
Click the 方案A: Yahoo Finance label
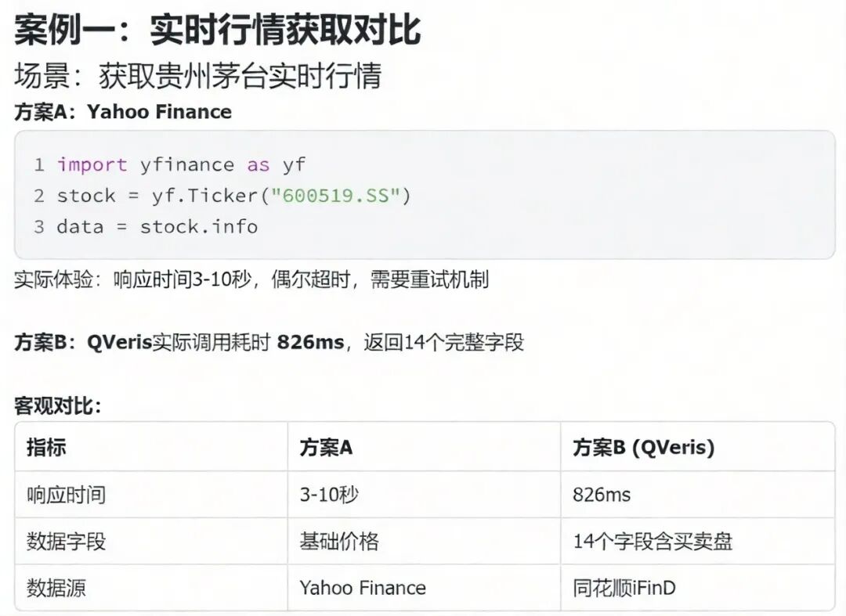click(123, 112)
